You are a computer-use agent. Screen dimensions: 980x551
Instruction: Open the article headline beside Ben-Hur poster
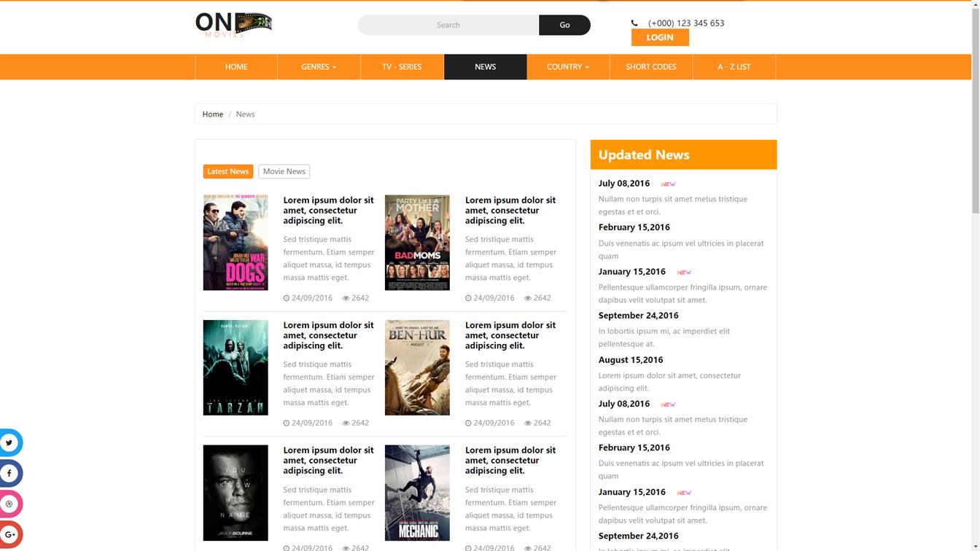[x=510, y=335]
